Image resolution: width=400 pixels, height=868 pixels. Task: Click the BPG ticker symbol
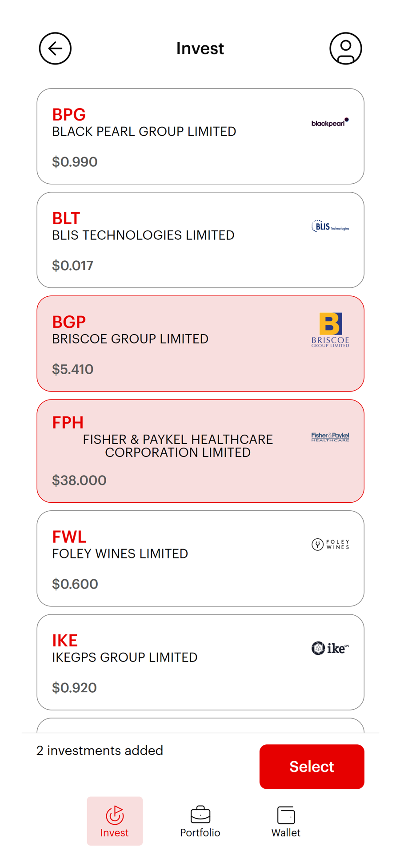(69, 115)
